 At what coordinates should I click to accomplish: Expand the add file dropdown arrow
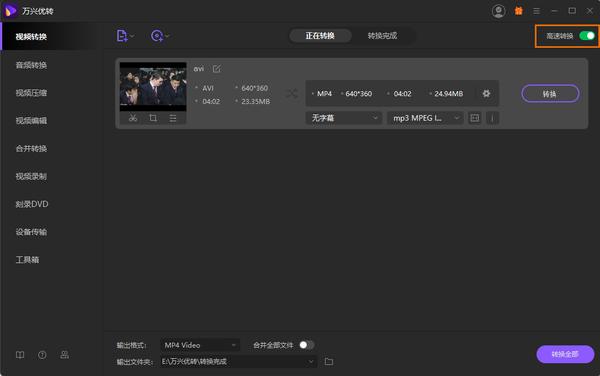click(x=132, y=36)
